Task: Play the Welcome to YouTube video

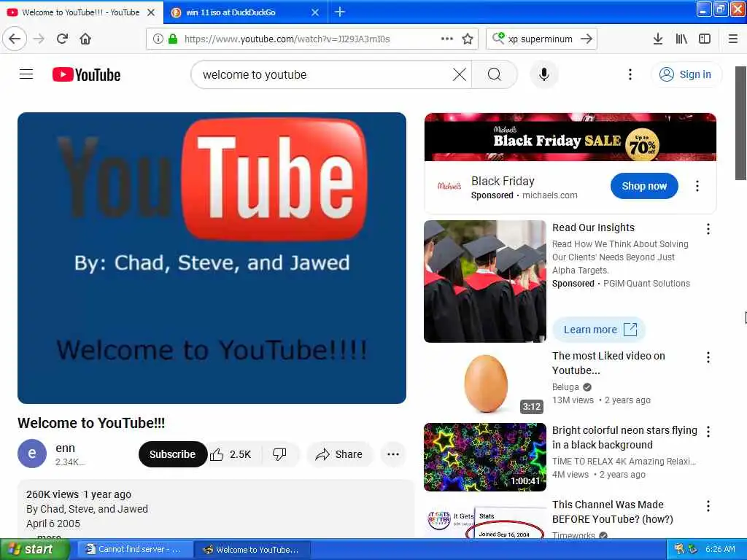Action: (212, 258)
